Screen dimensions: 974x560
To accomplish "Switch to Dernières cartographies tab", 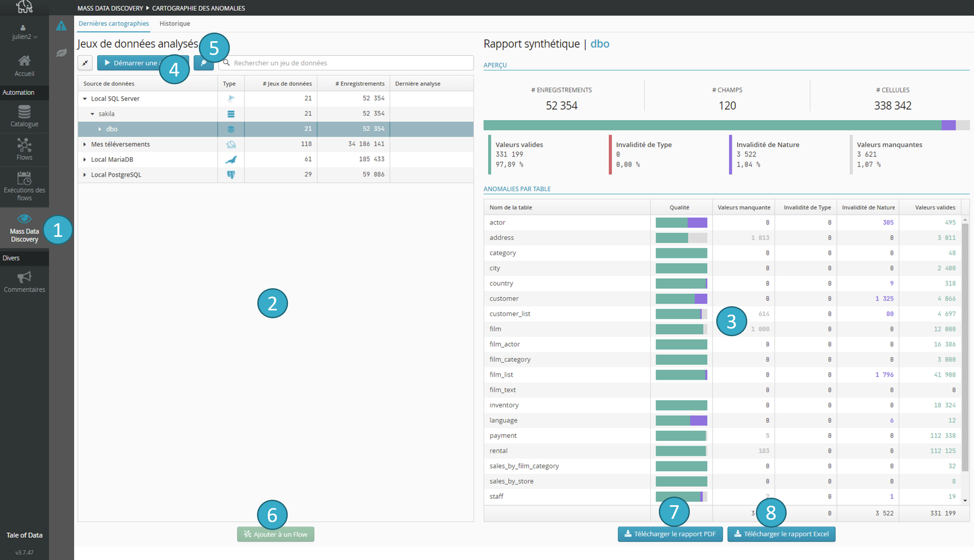I will click(113, 23).
